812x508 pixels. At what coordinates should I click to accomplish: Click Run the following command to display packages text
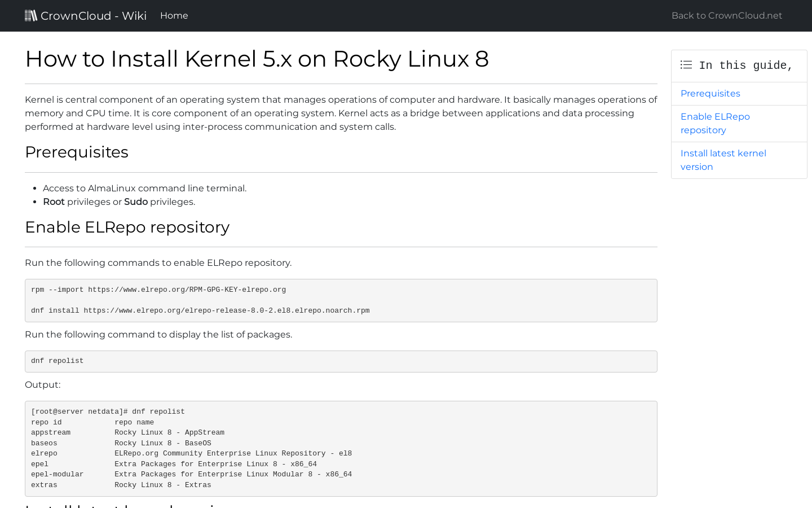[x=158, y=335]
